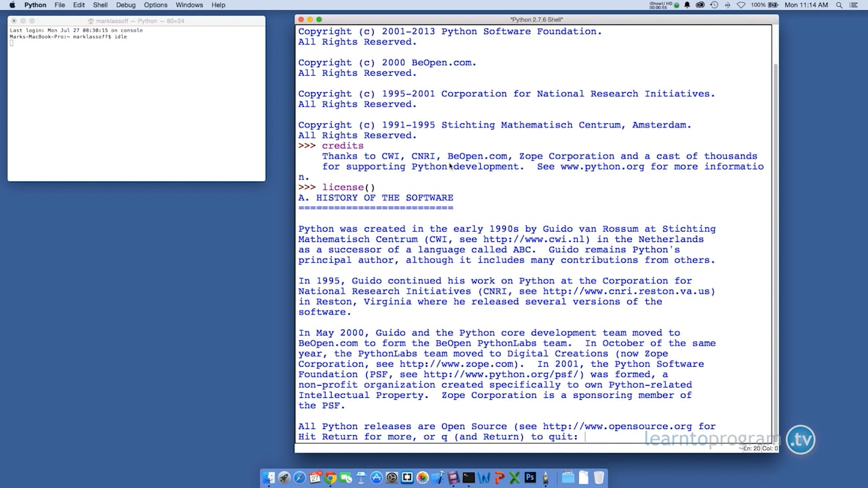
Task: Open the blue folder stack in the Dock
Action: coord(568,478)
